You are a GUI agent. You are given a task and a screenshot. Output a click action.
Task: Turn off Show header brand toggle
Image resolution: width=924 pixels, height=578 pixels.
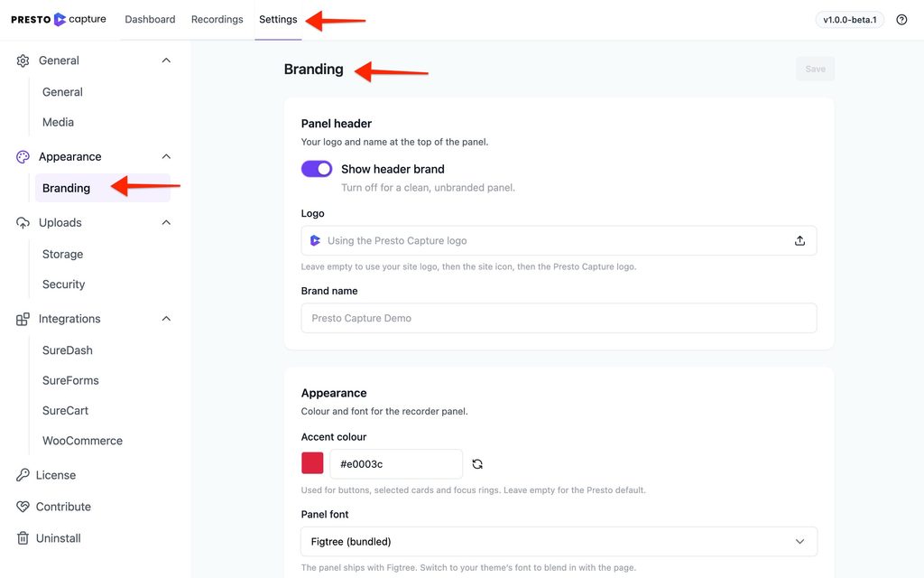[x=317, y=169]
